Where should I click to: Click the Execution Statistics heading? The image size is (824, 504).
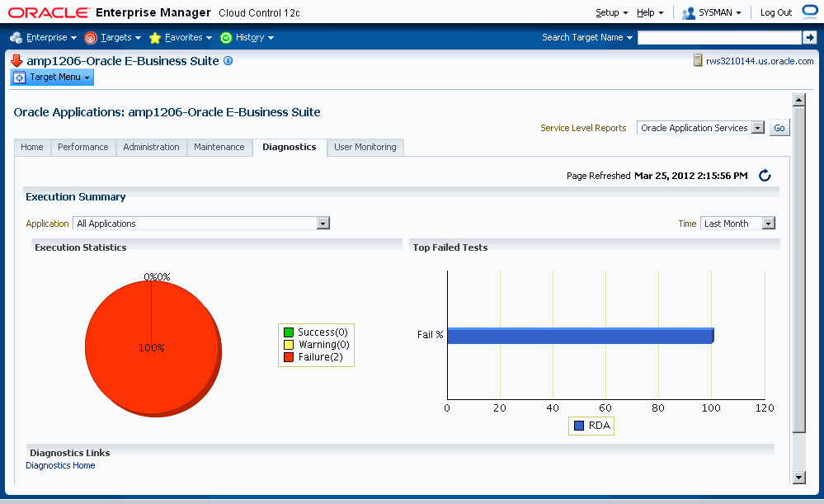click(x=80, y=247)
